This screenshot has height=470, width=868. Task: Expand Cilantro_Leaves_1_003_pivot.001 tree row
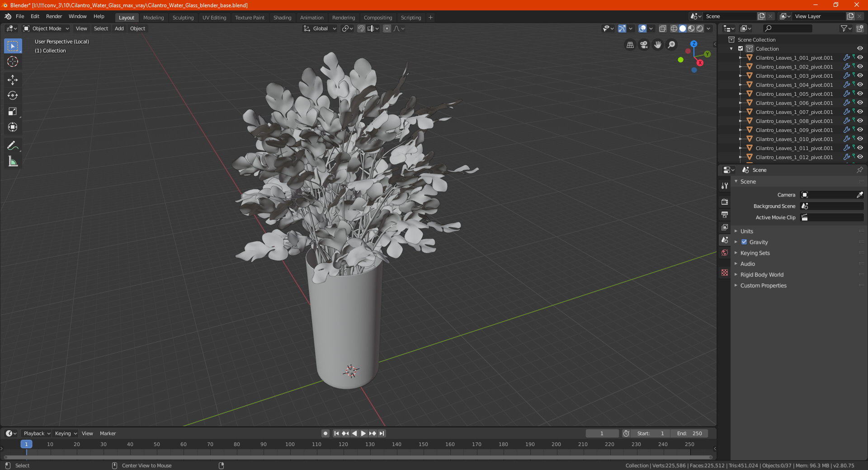tap(740, 76)
